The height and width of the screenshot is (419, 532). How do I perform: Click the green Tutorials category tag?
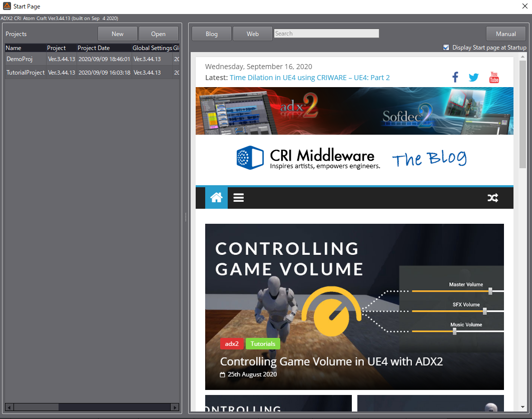263,344
